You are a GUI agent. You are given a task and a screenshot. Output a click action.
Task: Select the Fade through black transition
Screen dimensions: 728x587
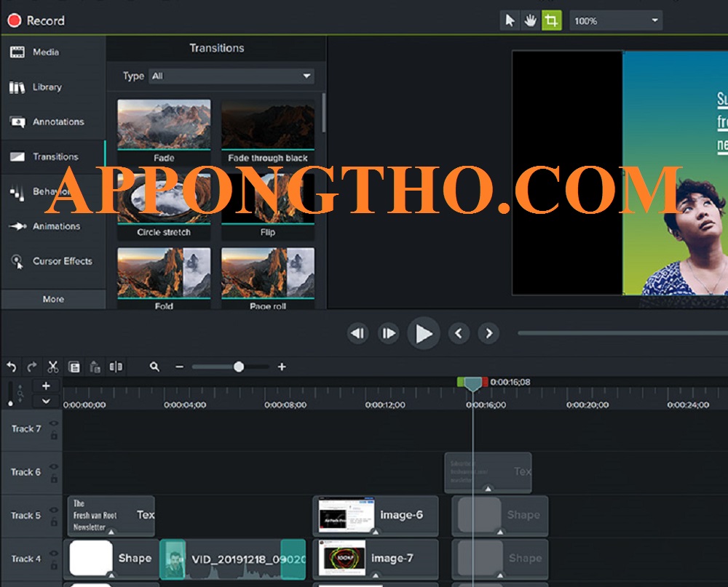[x=268, y=125]
